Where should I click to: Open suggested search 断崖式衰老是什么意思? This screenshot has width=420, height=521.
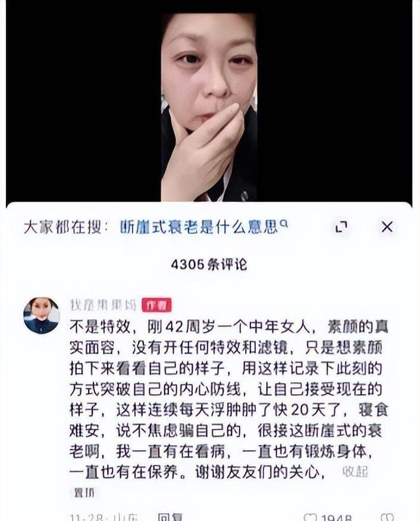tap(199, 227)
